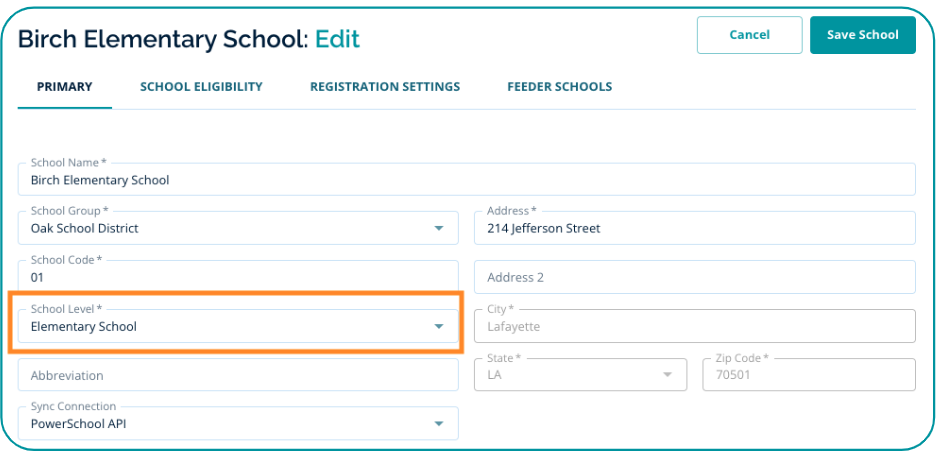Save the school with Save School
Screen dimensions: 942x456
(x=862, y=35)
